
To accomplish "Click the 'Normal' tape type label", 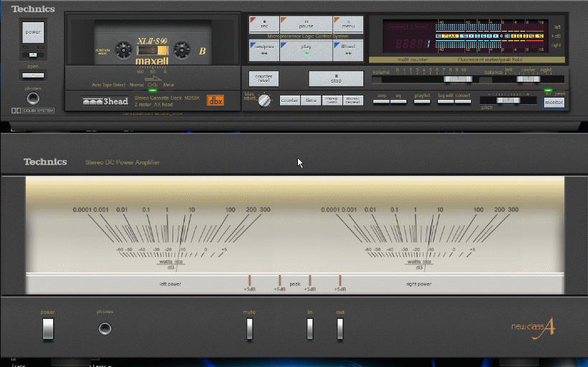I will 136,85.
